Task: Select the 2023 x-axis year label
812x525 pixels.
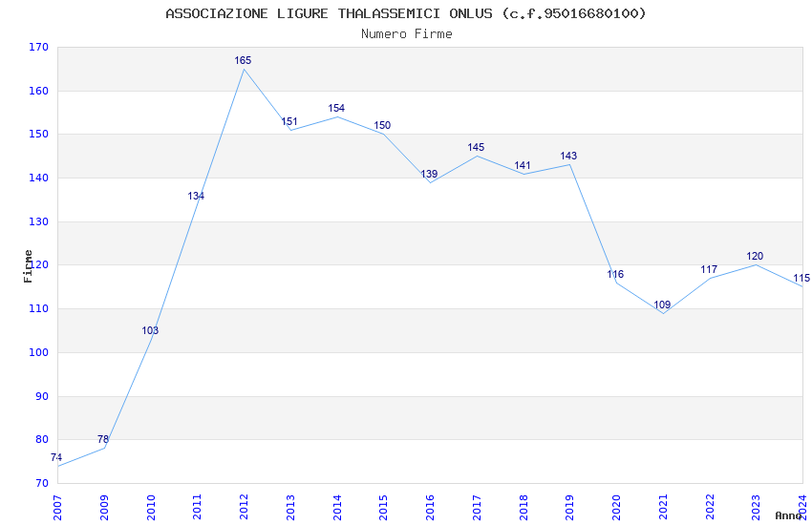Action: click(756, 508)
